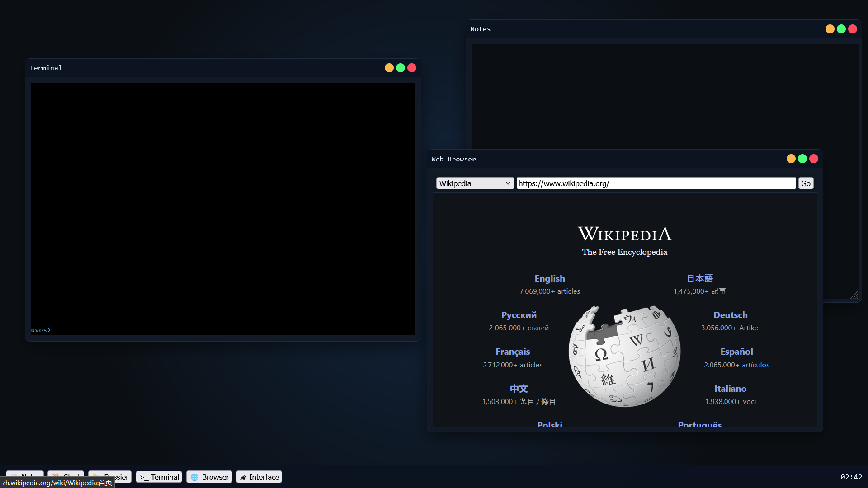
Task: Open the Italiano Wikipedia link
Action: (730, 389)
